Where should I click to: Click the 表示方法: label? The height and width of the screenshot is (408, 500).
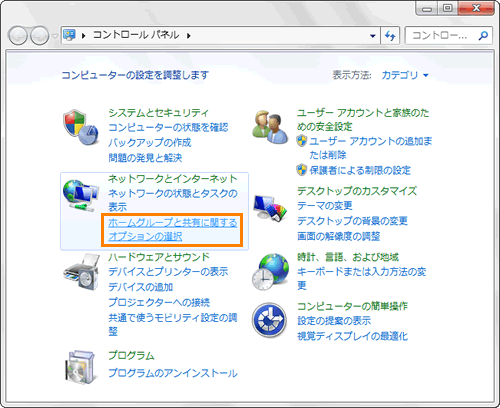click(x=352, y=75)
